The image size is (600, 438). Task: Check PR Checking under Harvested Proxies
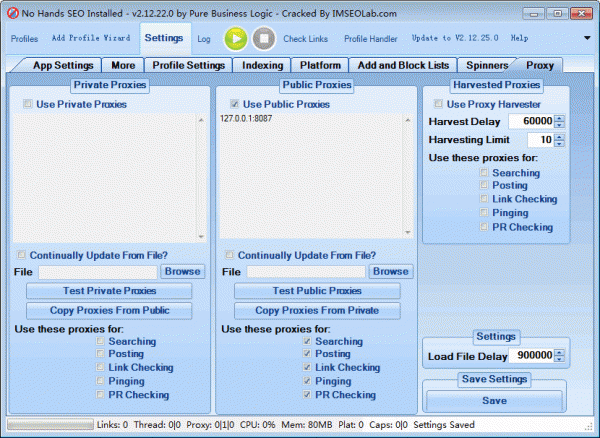(484, 227)
